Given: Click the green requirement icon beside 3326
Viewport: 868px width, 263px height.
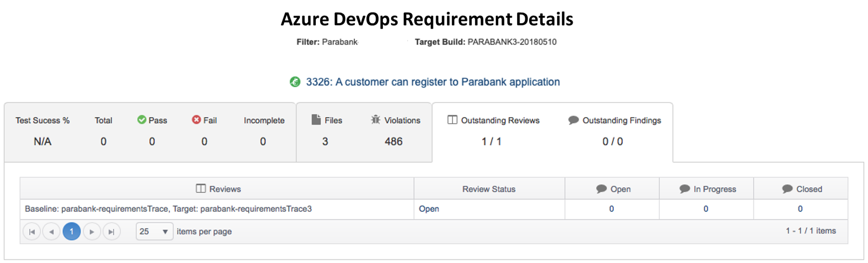Looking at the screenshot, I should (295, 82).
